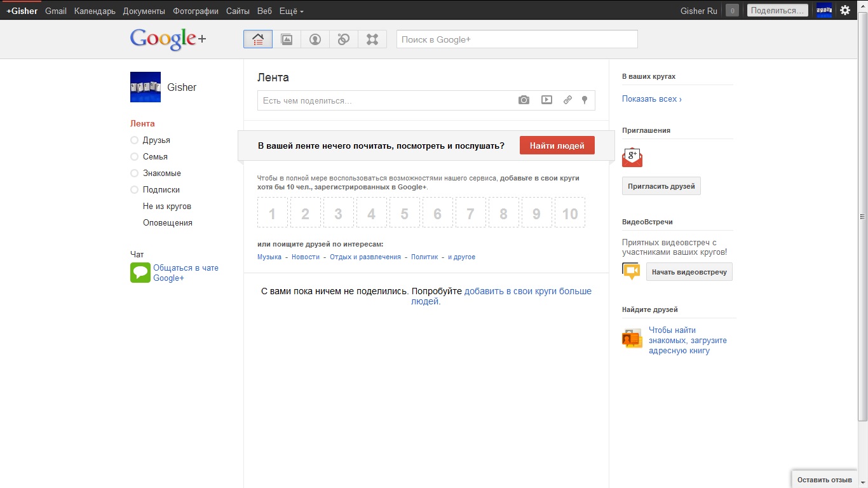Click the Поиск в Google+ search field
Viewport: 868px width, 488px height.
[517, 39]
